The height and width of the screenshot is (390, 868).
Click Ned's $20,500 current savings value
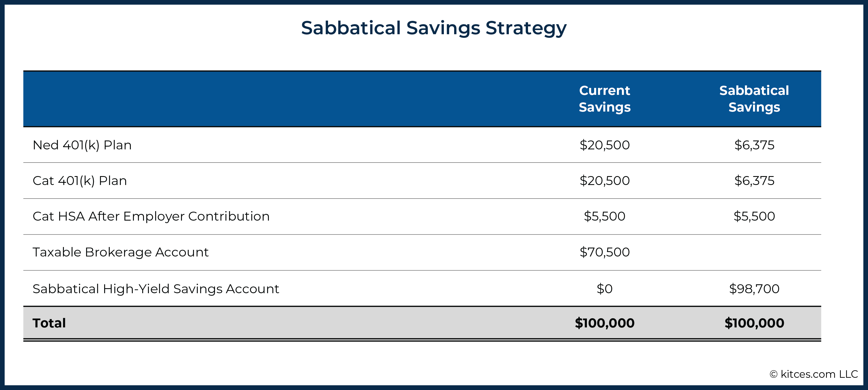coord(604,145)
